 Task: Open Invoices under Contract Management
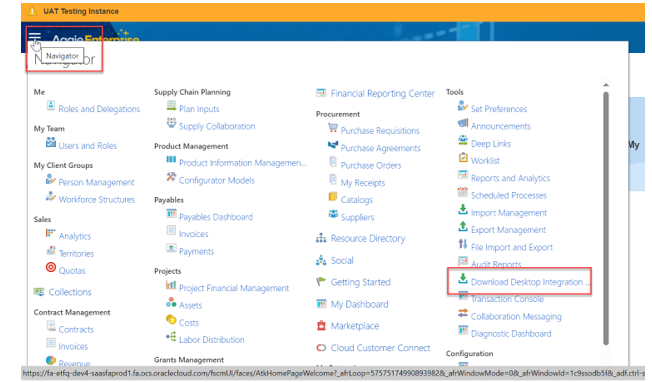click(x=73, y=347)
